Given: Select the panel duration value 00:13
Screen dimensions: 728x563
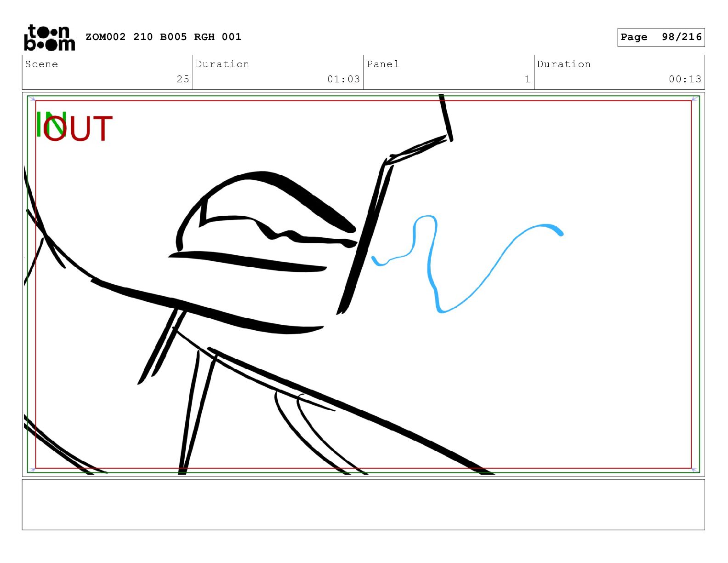Looking at the screenshot, I should point(685,79).
